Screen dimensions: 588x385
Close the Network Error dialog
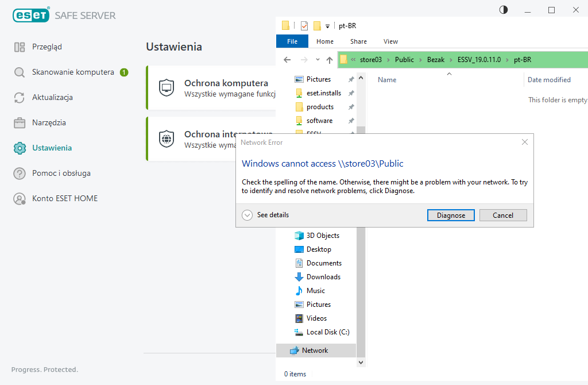click(524, 142)
